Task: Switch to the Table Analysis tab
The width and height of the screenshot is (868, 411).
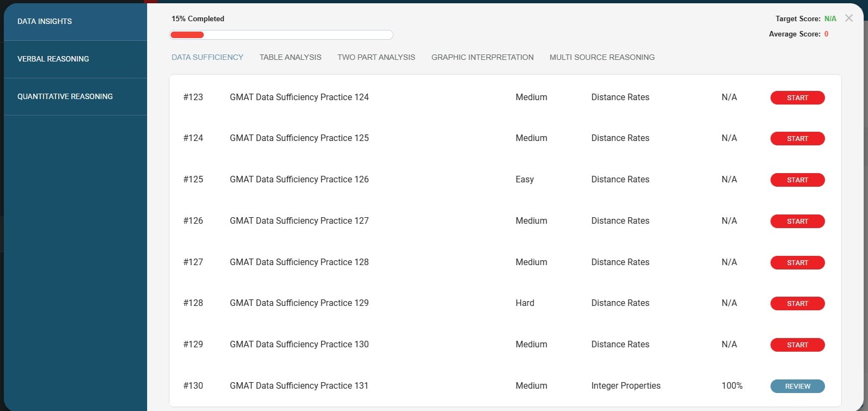Action: [x=290, y=57]
